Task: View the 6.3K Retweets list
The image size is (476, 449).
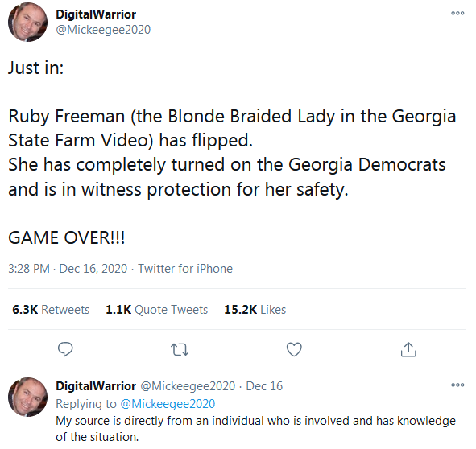Action: [x=51, y=310]
